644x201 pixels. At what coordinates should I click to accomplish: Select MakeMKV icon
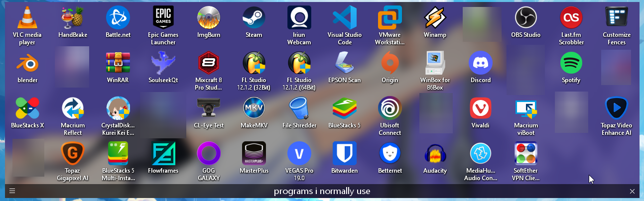[x=254, y=109]
